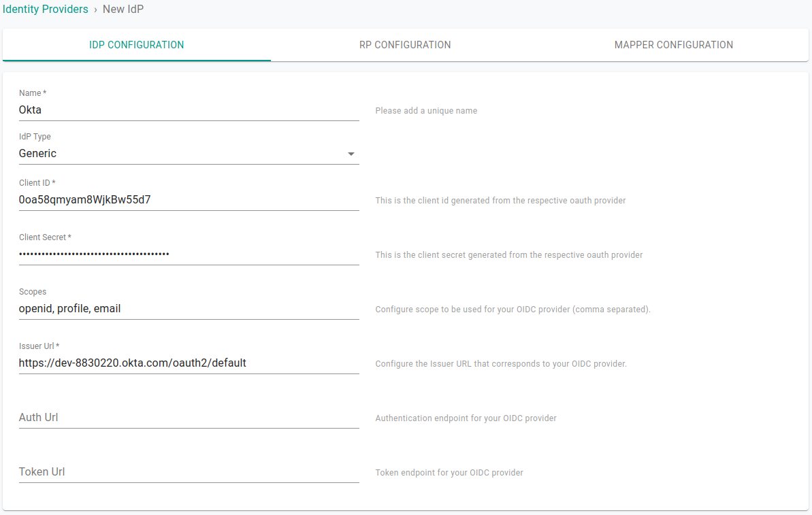Switch to the Mapper Configuration tab
The height and width of the screenshot is (515, 812).
click(673, 45)
